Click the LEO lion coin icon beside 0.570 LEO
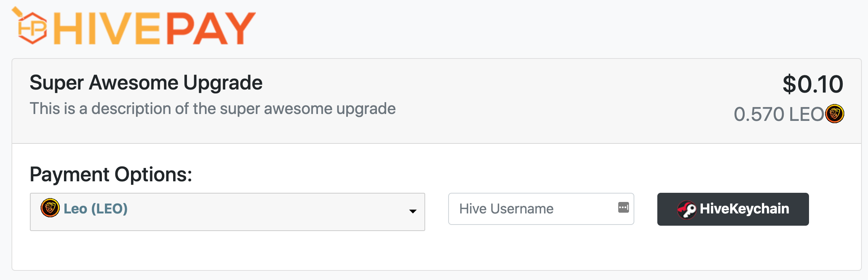This screenshot has height=280, width=868. coord(835,114)
